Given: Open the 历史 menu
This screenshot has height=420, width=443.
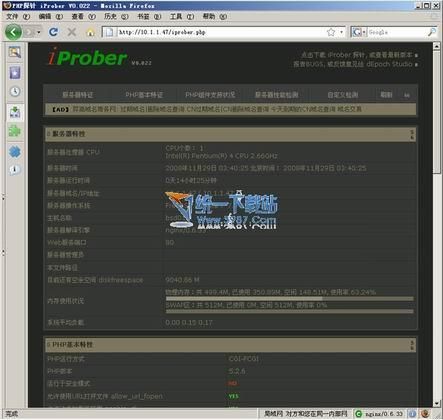Looking at the screenshot, I should (116, 16).
